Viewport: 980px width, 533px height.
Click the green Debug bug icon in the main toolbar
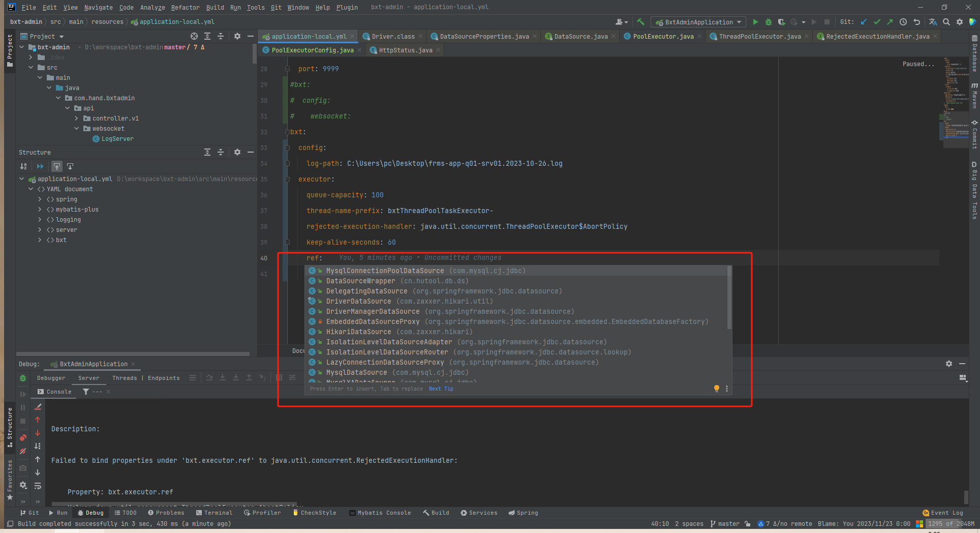[769, 22]
